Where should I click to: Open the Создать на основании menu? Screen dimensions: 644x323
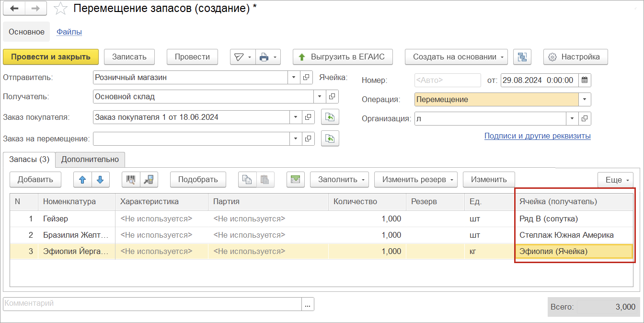click(456, 57)
